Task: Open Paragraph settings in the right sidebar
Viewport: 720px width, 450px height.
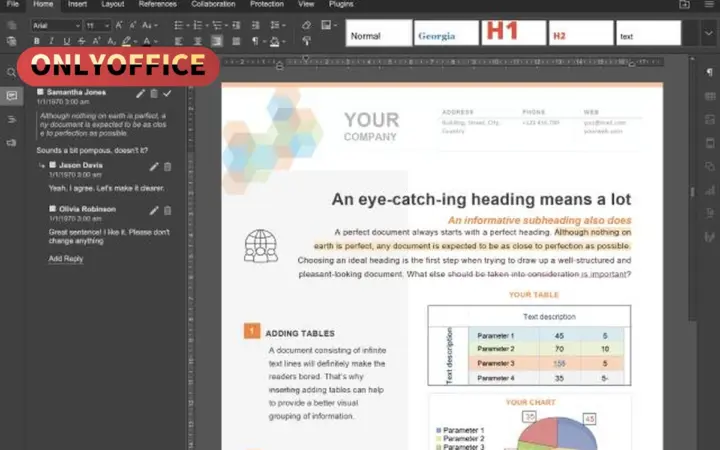Action: [709, 72]
